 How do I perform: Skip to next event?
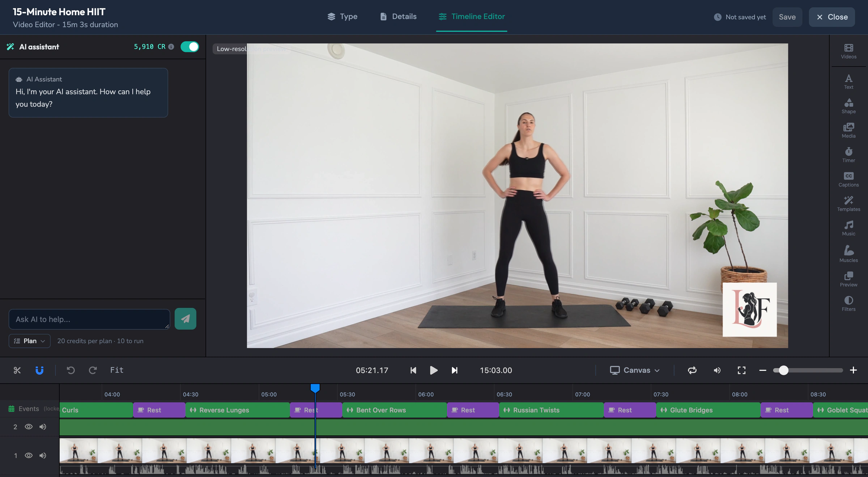(x=455, y=370)
